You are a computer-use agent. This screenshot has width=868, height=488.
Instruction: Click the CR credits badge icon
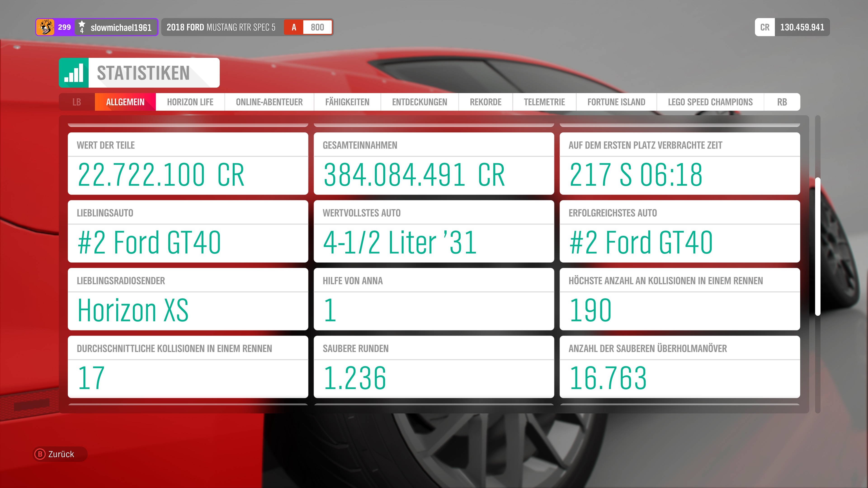764,27
